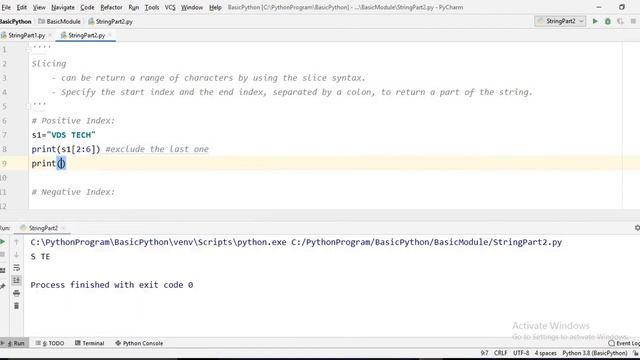
Task: Print the Run console output
Action: (16, 293)
